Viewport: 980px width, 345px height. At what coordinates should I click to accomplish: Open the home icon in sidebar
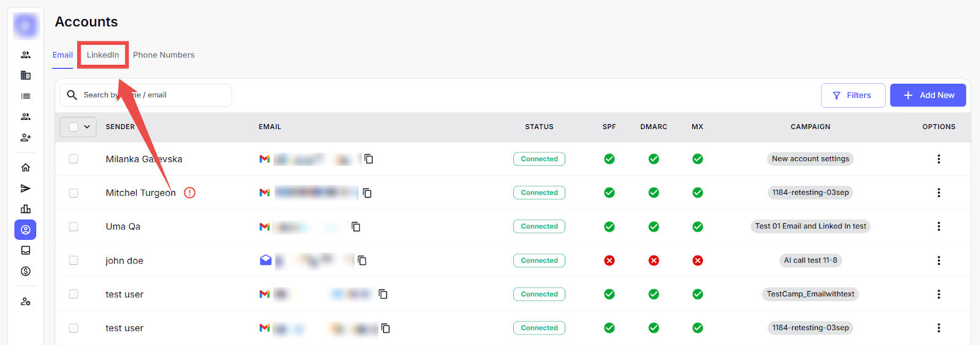click(x=26, y=168)
